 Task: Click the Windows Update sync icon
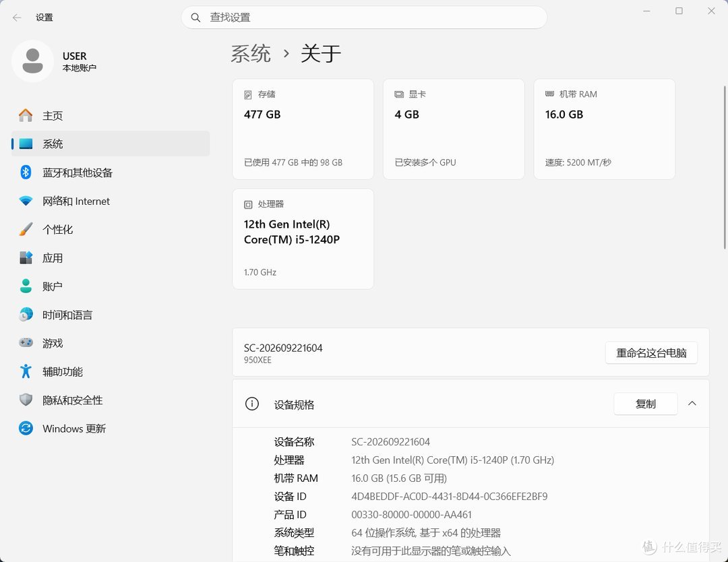pyautogui.click(x=26, y=428)
